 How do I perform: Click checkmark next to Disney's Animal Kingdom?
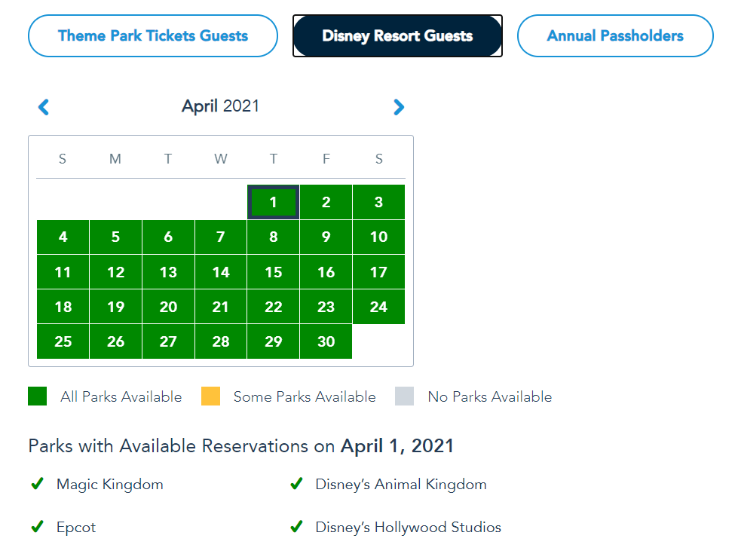[296, 484]
